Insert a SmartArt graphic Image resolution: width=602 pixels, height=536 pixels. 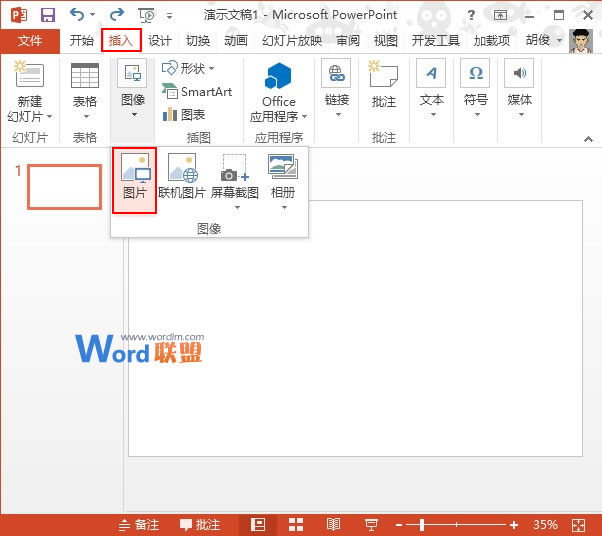click(197, 92)
